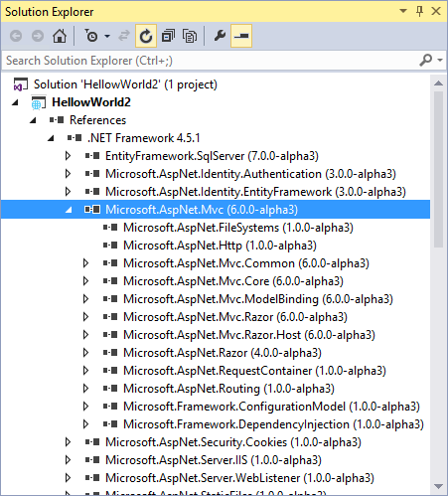Select .NET Framework 4.5.1 item

(144, 138)
